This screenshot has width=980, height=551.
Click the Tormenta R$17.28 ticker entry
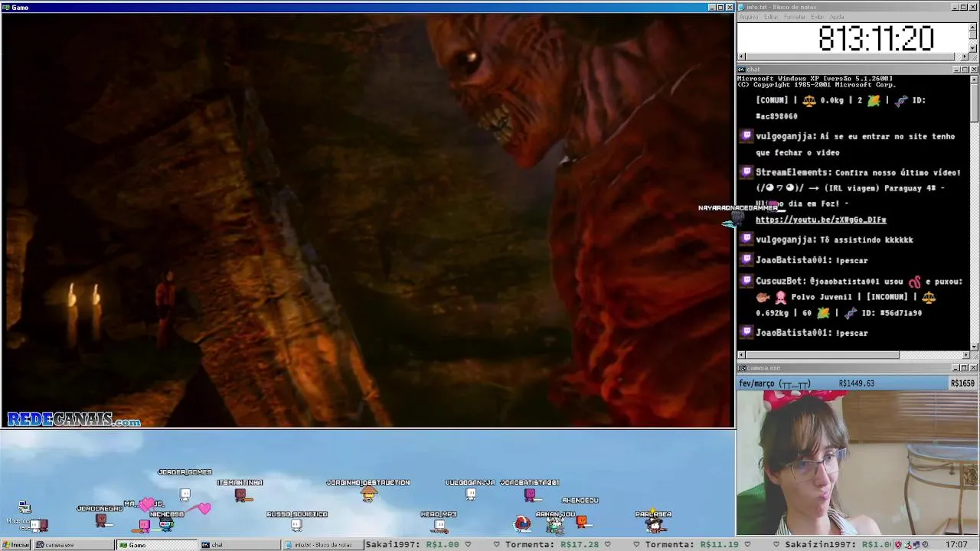[x=552, y=545]
